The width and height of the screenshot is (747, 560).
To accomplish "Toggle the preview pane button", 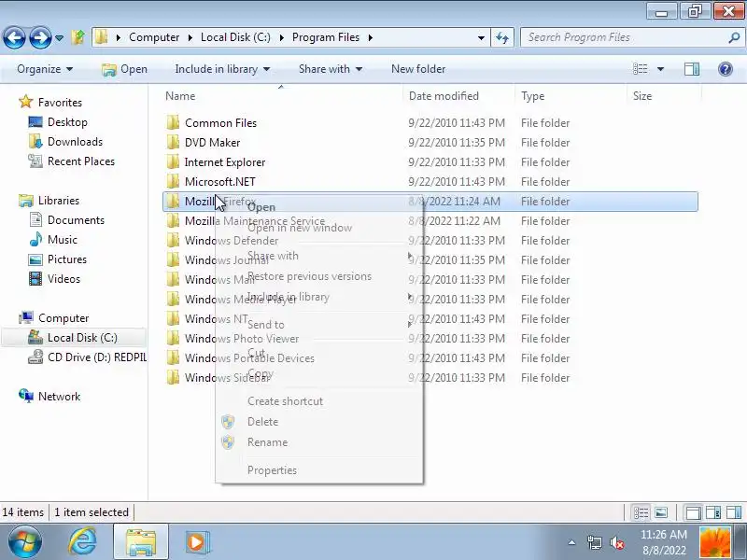I will coord(692,69).
